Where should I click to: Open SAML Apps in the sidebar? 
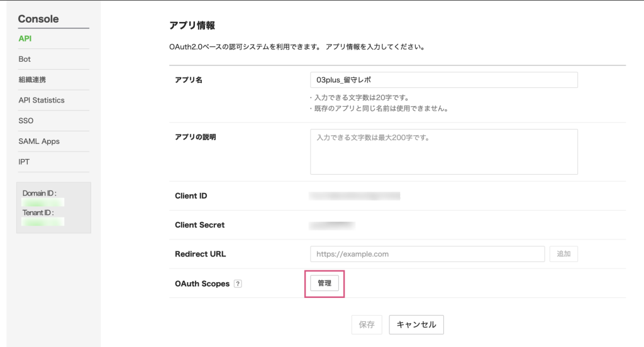pos(39,141)
